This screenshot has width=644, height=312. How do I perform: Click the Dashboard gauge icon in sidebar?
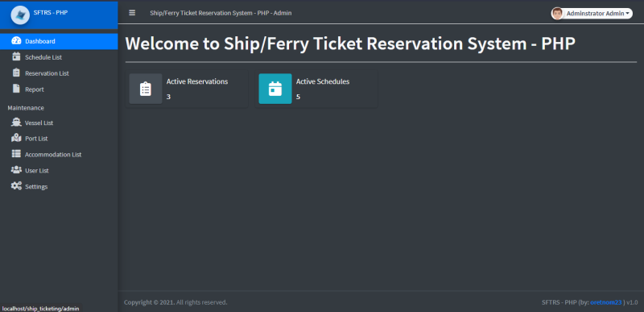[x=16, y=41]
